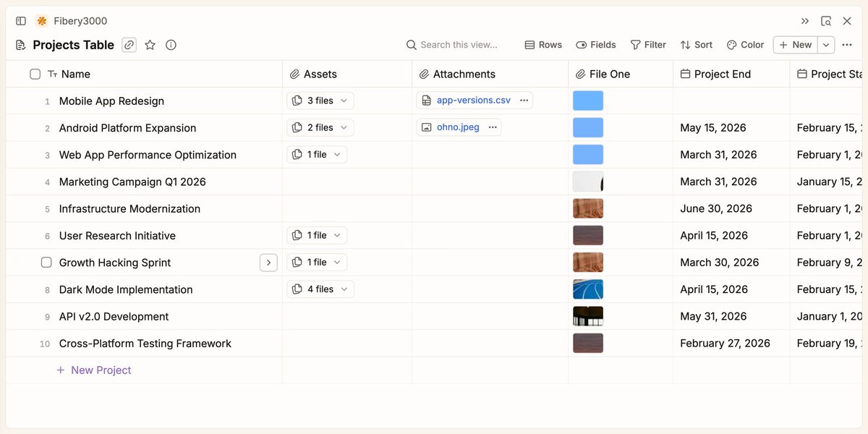Open Infrastructure Modernization wood thumbnail
Screen dimensions: 868x434
(x=588, y=208)
